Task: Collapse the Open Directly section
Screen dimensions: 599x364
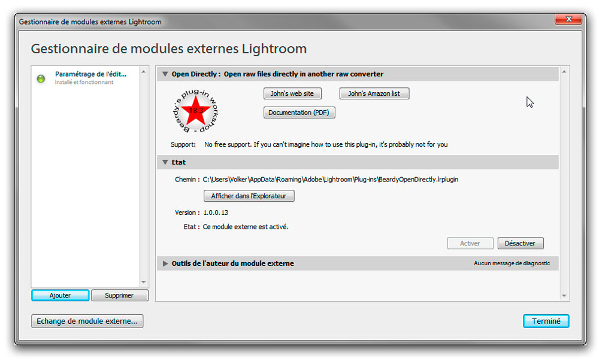Action: click(165, 74)
